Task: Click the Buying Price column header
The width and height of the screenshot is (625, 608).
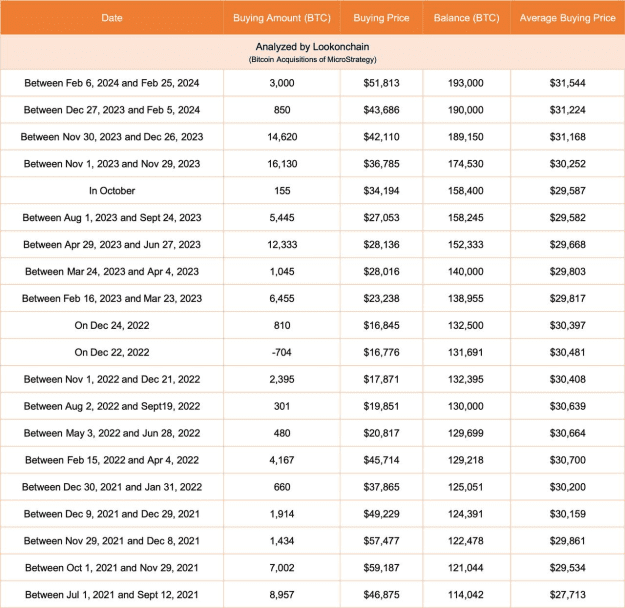Action: [x=381, y=18]
